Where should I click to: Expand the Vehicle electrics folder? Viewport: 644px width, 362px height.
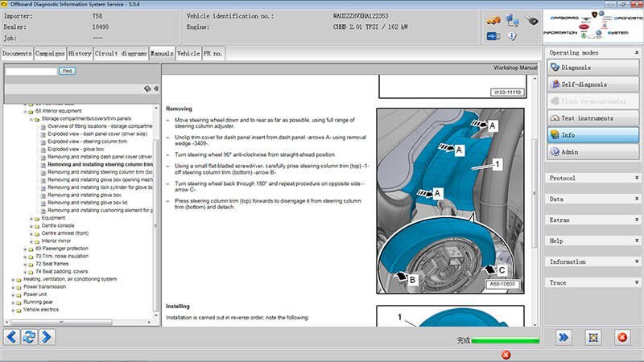pyautogui.click(x=13, y=310)
